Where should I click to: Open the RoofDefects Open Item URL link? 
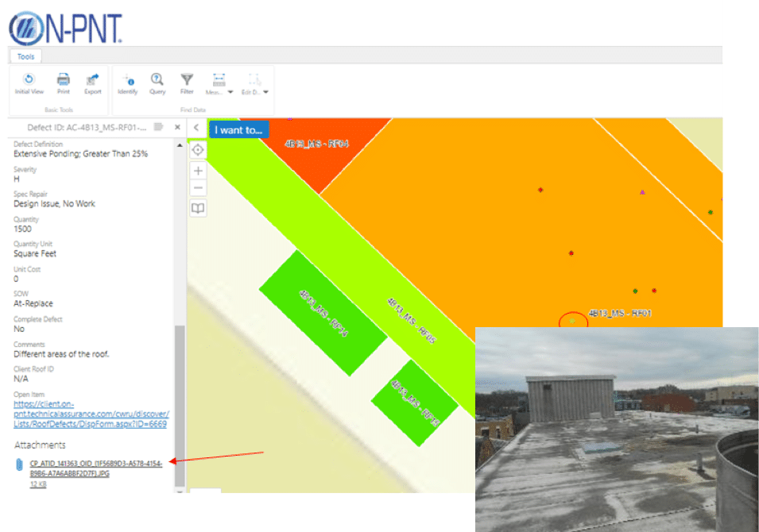91,414
